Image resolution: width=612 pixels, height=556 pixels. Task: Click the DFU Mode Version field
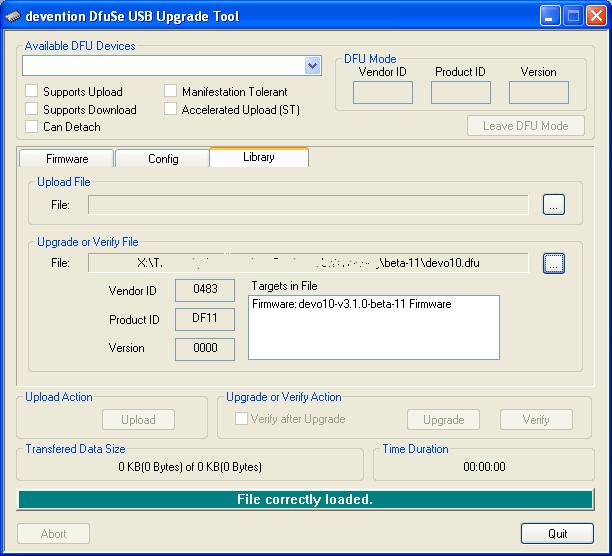[x=539, y=92]
